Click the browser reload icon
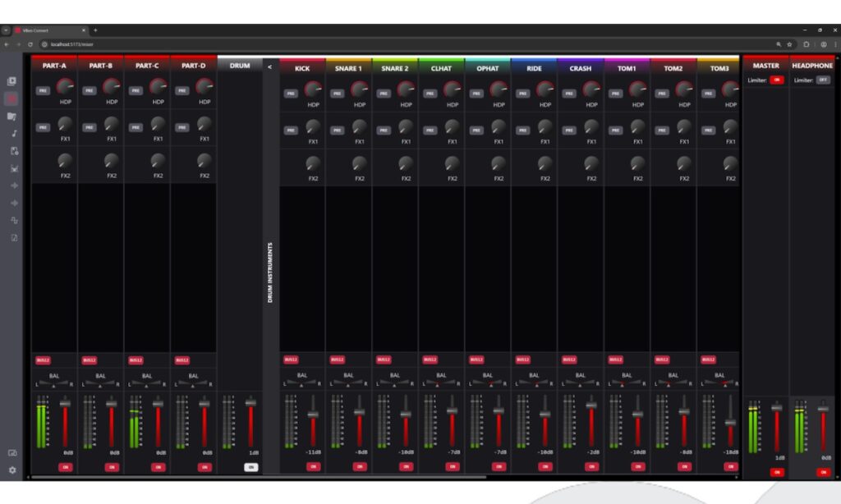The width and height of the screenshot is (841, 504). [30, 44]
